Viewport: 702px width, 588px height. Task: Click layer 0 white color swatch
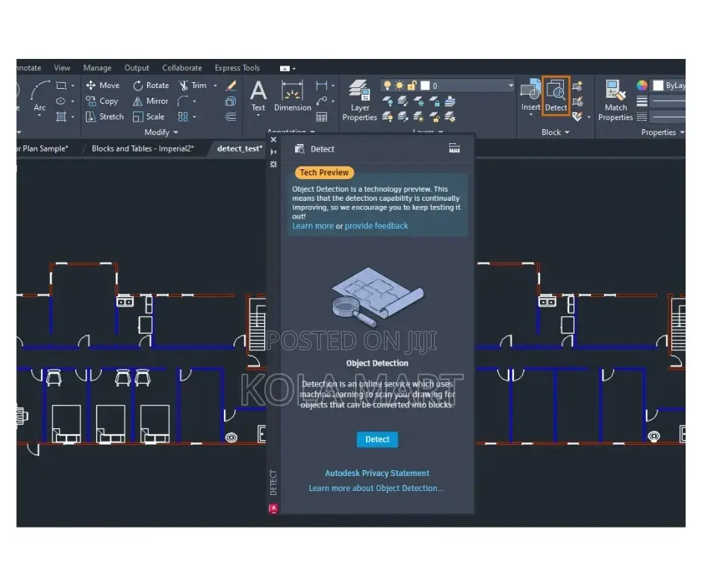[425, 85]
